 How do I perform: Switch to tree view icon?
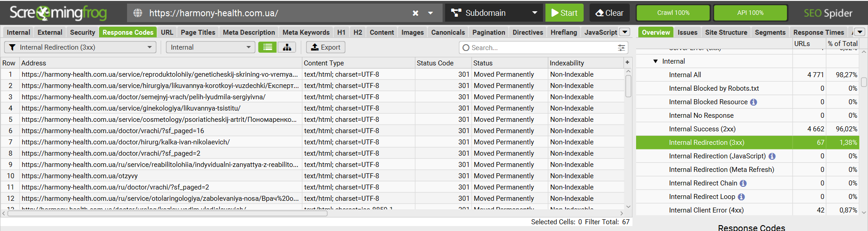pos(287,47)
